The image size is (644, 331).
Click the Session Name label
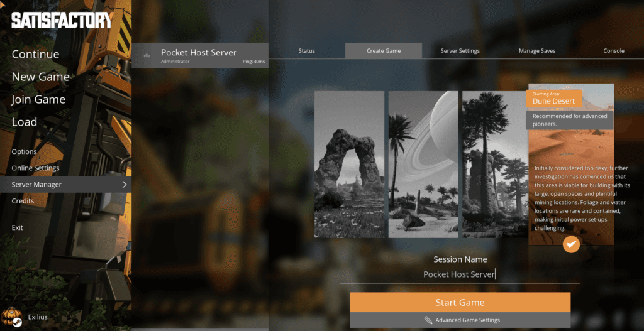point(460,259)
